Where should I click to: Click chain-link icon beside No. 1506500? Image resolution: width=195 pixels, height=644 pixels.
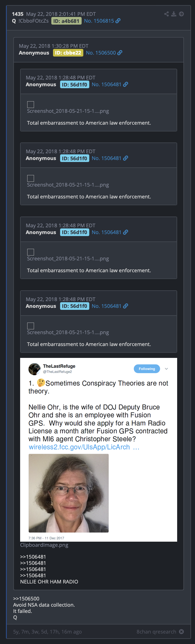point(120,53)
